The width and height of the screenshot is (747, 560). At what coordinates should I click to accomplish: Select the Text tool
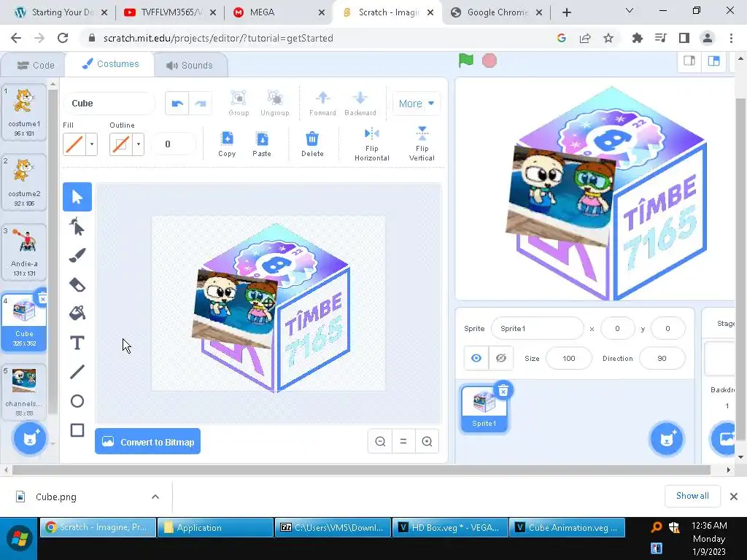tap(77, 343)
